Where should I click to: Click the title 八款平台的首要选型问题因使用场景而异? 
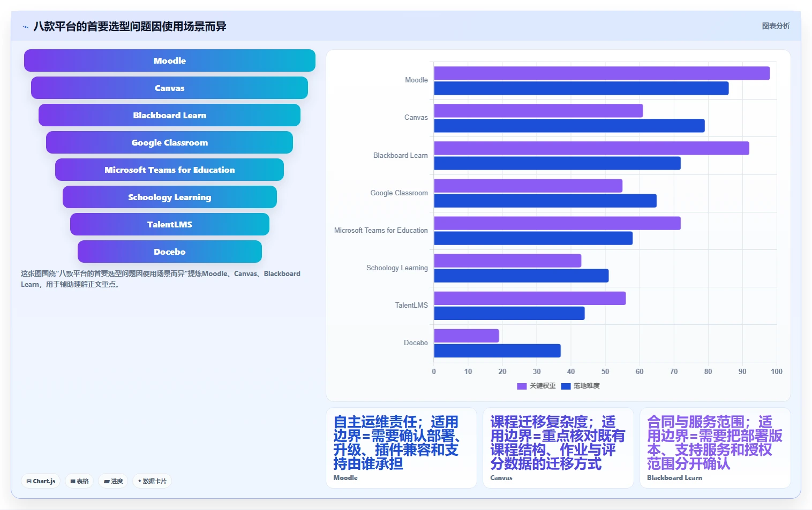130,26
